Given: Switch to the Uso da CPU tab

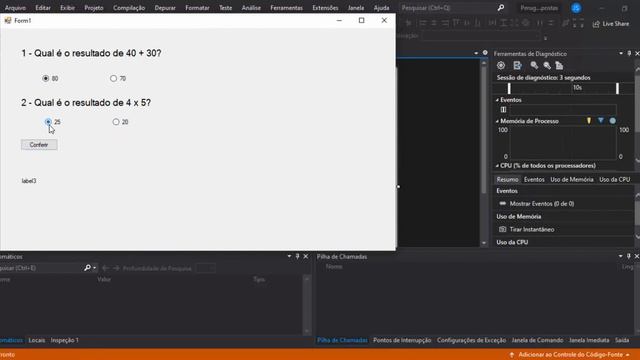Looking at the screenshot, I should 614,180.
